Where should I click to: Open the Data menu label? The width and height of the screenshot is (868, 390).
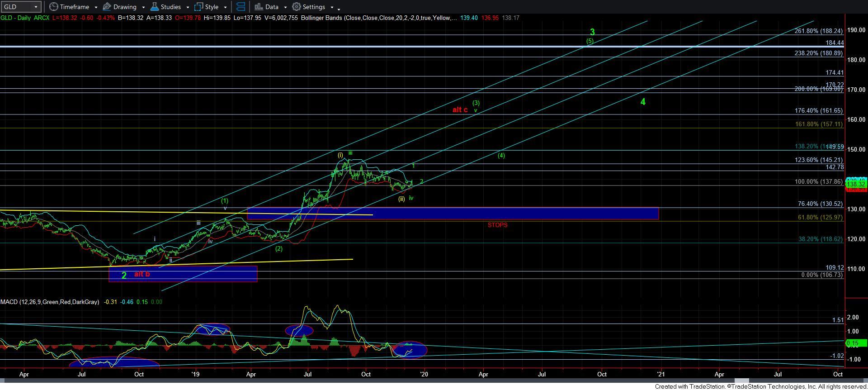click(272, 7)
